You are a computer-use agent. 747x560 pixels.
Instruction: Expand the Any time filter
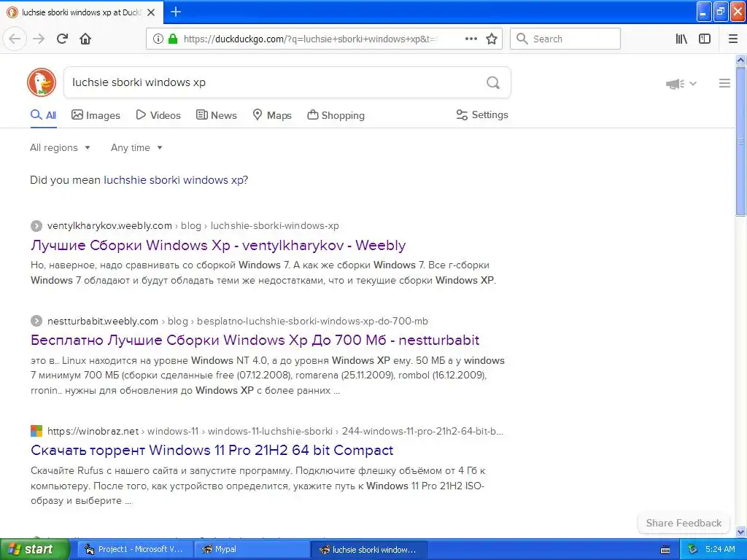(x=136, y=147)
